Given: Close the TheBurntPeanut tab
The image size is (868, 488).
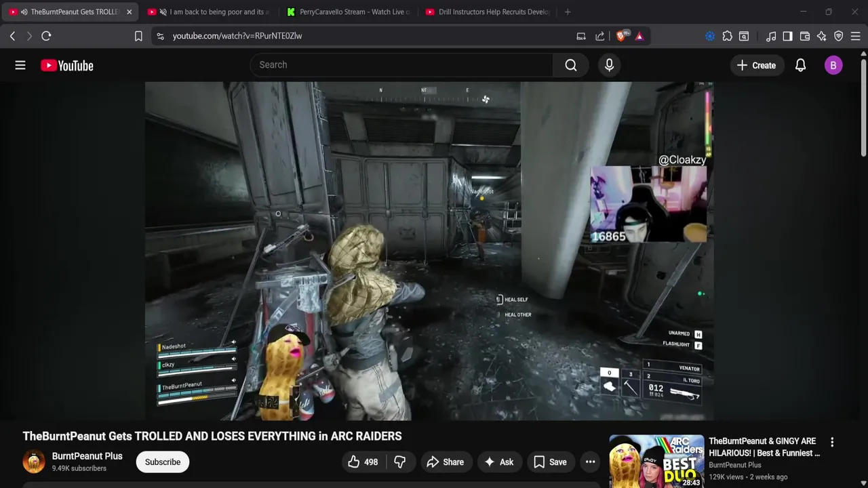Looking at the screenshot, I should (129, 12).
